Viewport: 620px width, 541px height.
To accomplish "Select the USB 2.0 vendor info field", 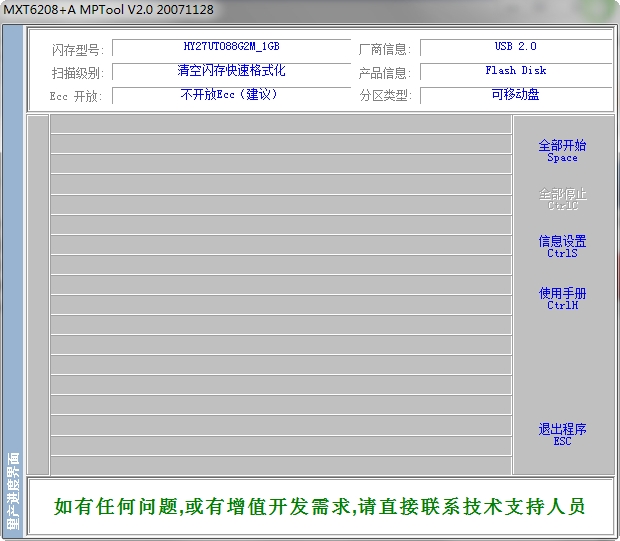I will point(515,47).
